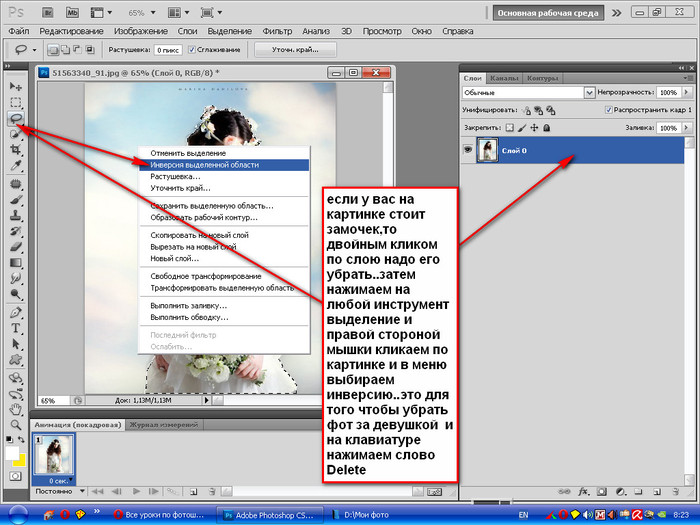
Task: Toggle the Сглаживание checkbox
Action: (193, 49)
